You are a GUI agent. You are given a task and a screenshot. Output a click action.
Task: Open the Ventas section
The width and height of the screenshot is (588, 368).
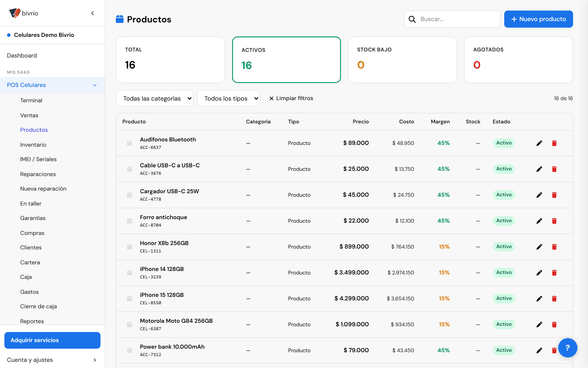pos(29,115)
